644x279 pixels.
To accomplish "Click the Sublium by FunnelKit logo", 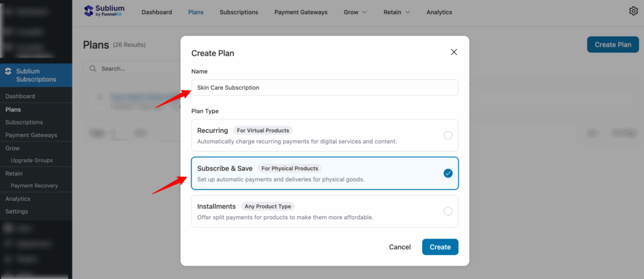I will (x=104, y=12).
